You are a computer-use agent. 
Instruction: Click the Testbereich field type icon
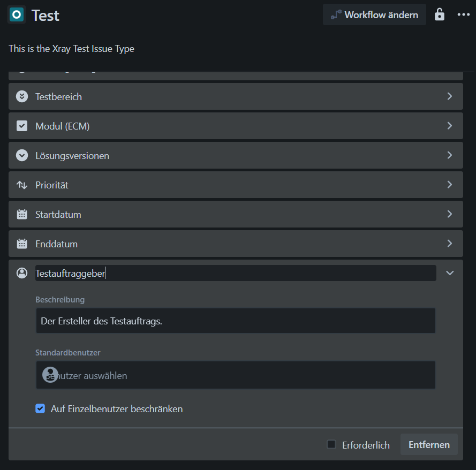coord(21,96)
